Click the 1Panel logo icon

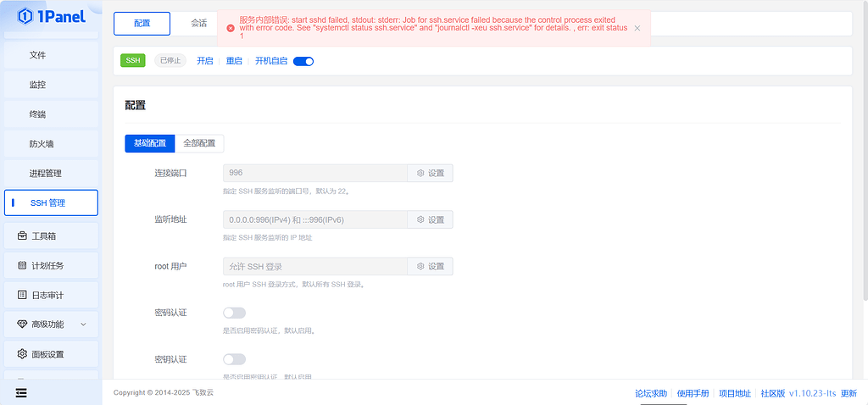click(x=25, y=16)
